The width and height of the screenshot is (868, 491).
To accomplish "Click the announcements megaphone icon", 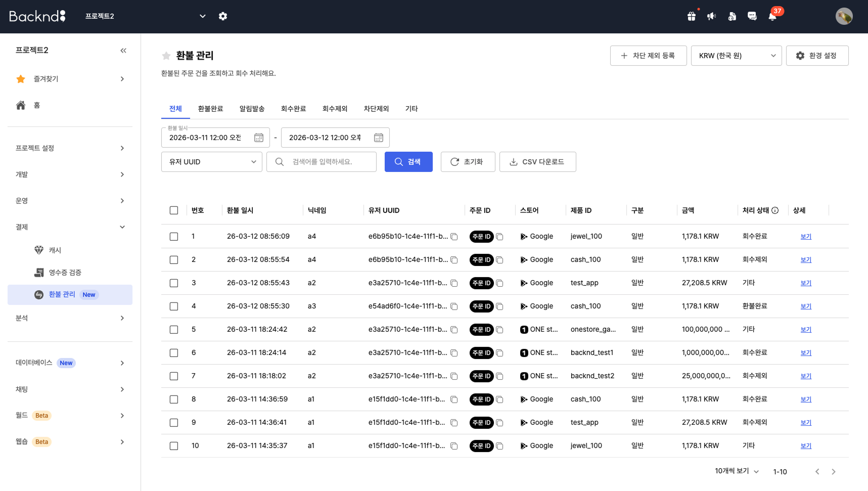I will [x=711, y=16].
